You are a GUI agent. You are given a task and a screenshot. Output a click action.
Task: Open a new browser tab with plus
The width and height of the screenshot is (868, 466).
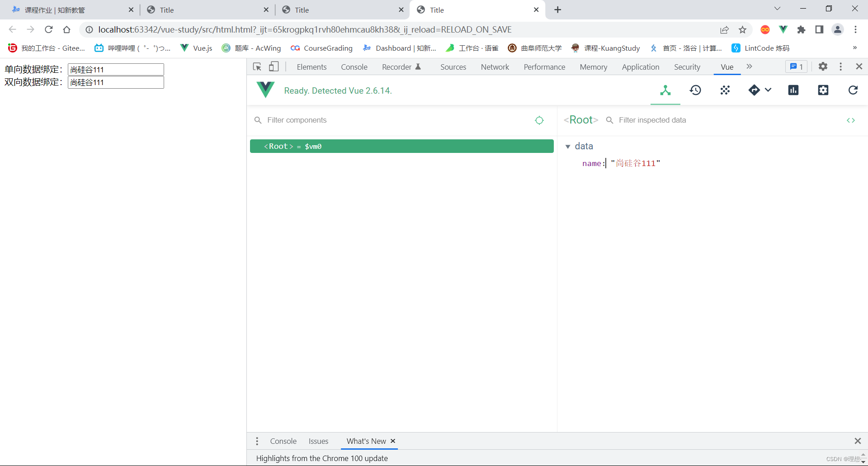click(558, 10)
